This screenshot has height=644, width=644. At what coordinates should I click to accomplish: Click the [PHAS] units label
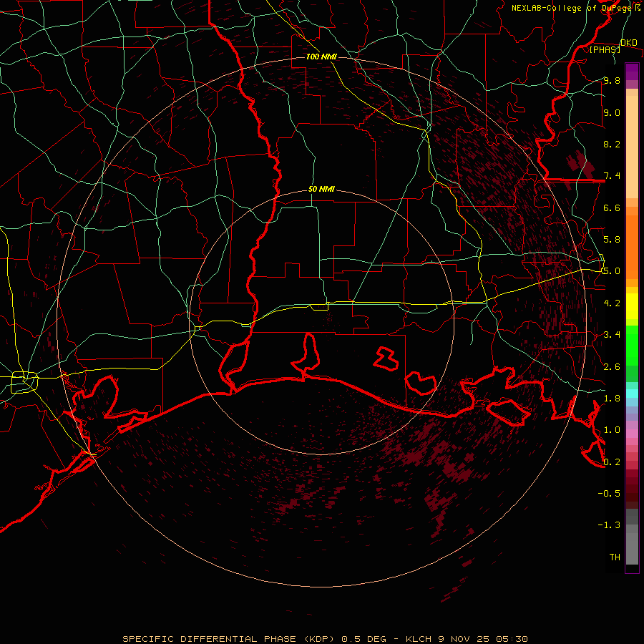605,50
